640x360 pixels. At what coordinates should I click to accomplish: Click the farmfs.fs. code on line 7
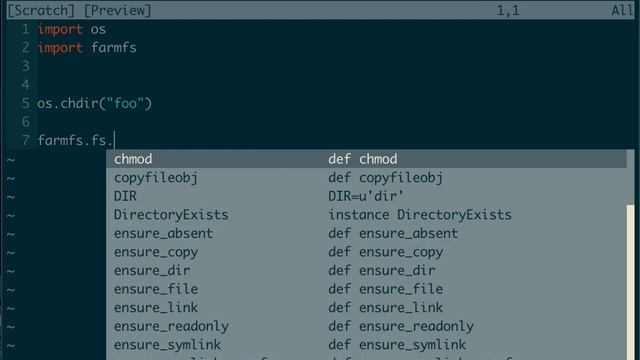tap(75, 140)
